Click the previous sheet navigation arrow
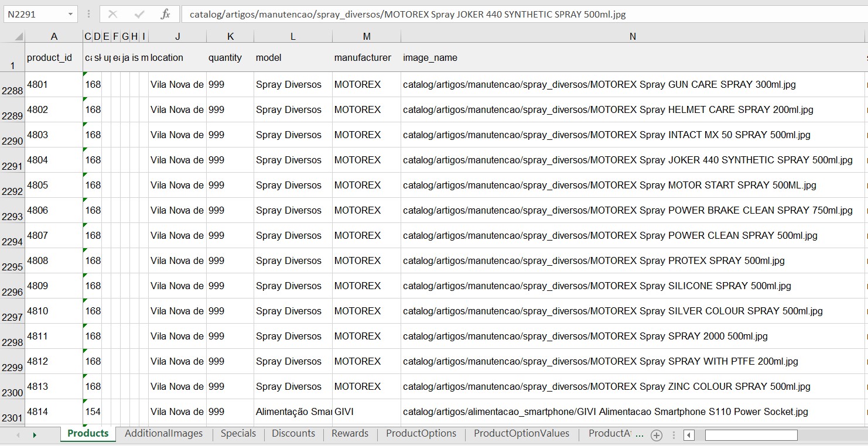 18,435
